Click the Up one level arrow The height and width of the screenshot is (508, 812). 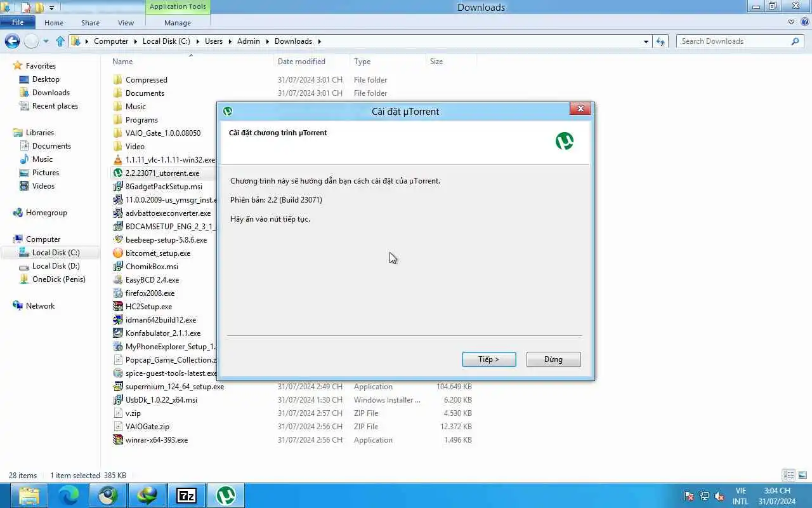click(60, 41)
